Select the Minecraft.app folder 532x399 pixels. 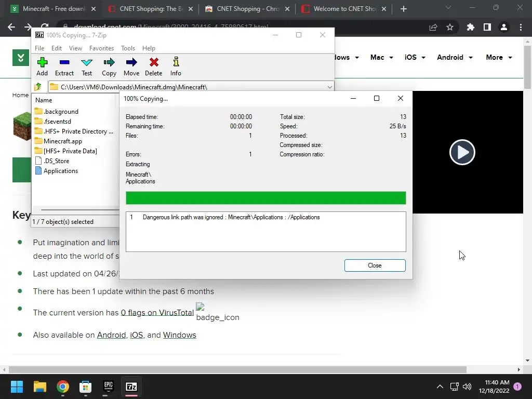[58, 141]
